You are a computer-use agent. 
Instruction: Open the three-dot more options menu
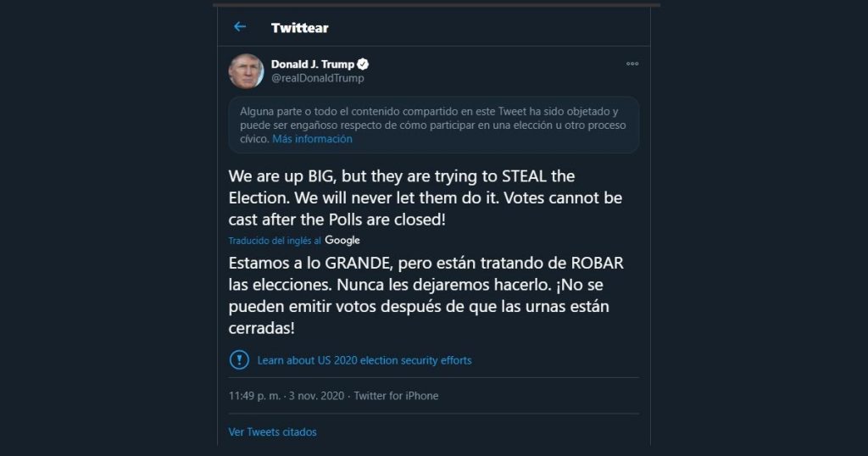[x=632, y=64]
